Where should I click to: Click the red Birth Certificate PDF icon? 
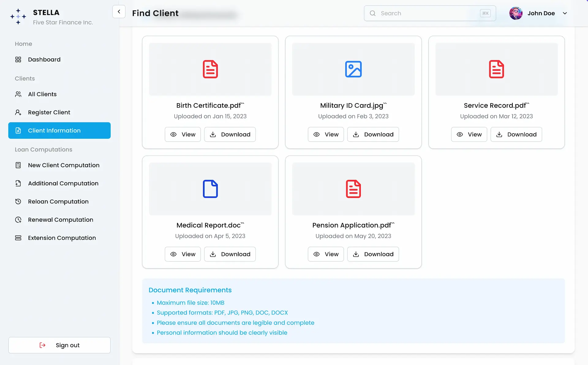(x=210, y=69)
